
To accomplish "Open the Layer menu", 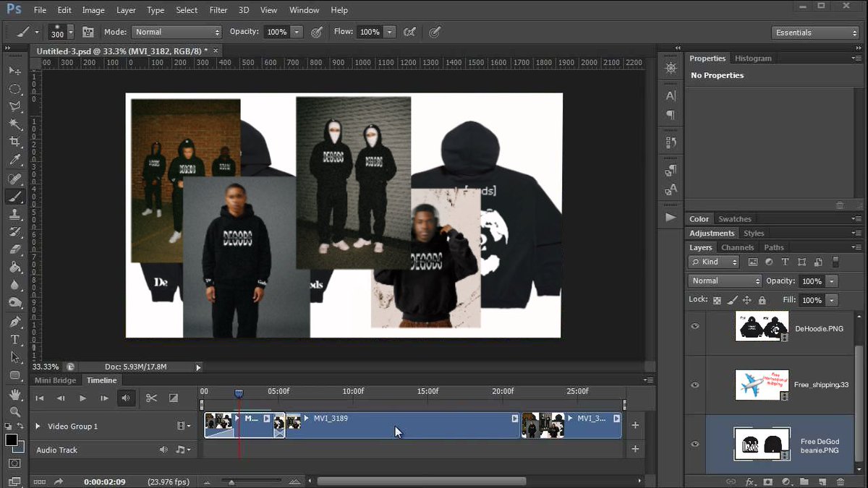I will tap(126, 10).
